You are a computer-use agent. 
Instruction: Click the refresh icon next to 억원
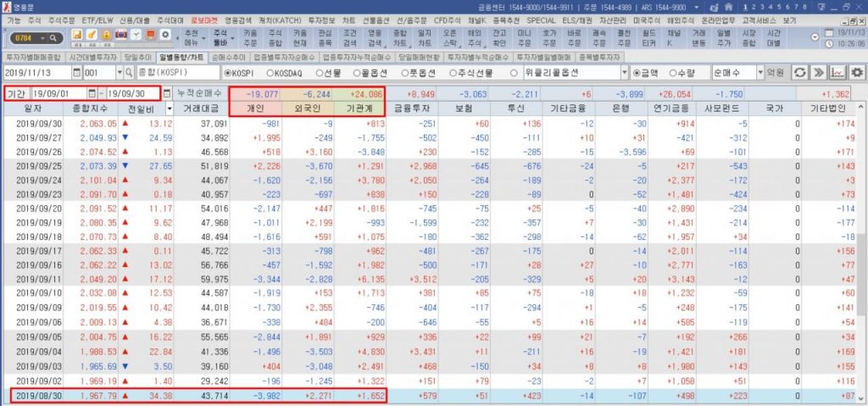[799, 74]
